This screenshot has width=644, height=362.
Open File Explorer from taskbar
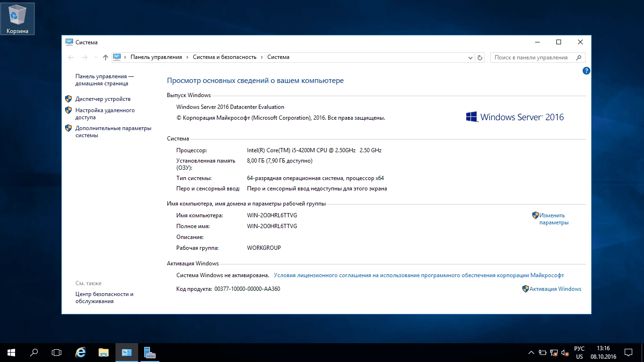(x=104, y=352)
